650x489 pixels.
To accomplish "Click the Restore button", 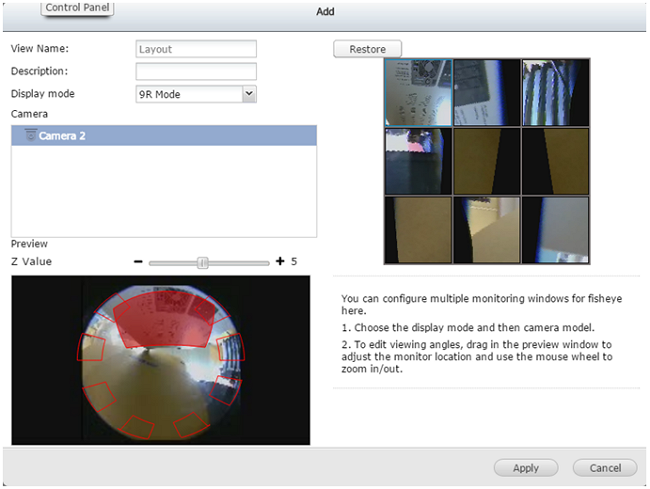I will (367, 49).
